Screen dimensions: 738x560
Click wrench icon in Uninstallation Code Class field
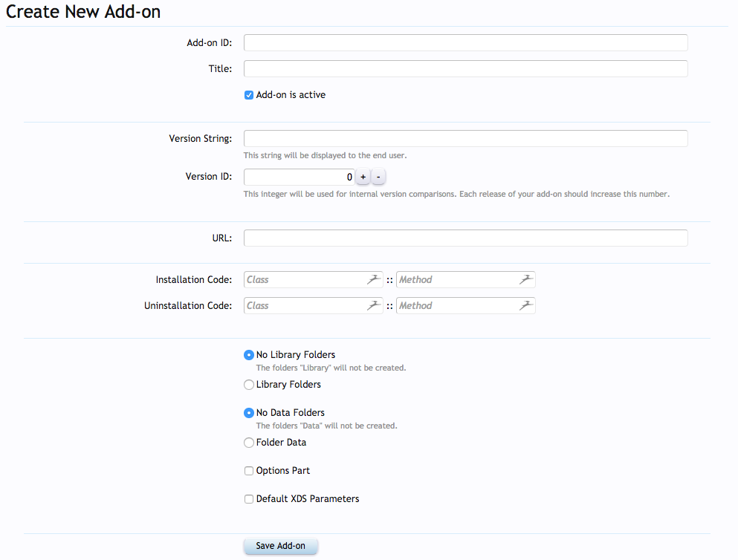click(x=374, y=305)
